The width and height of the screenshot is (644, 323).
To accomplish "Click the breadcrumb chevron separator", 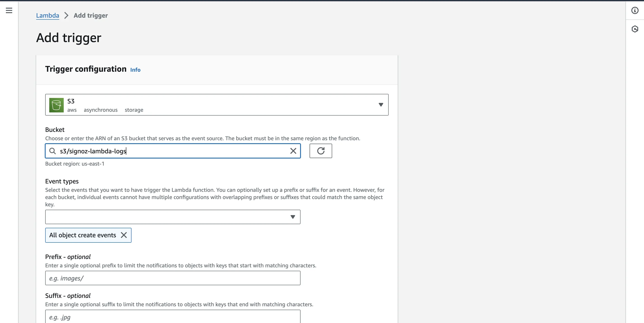I will click(x=66, y=16).
